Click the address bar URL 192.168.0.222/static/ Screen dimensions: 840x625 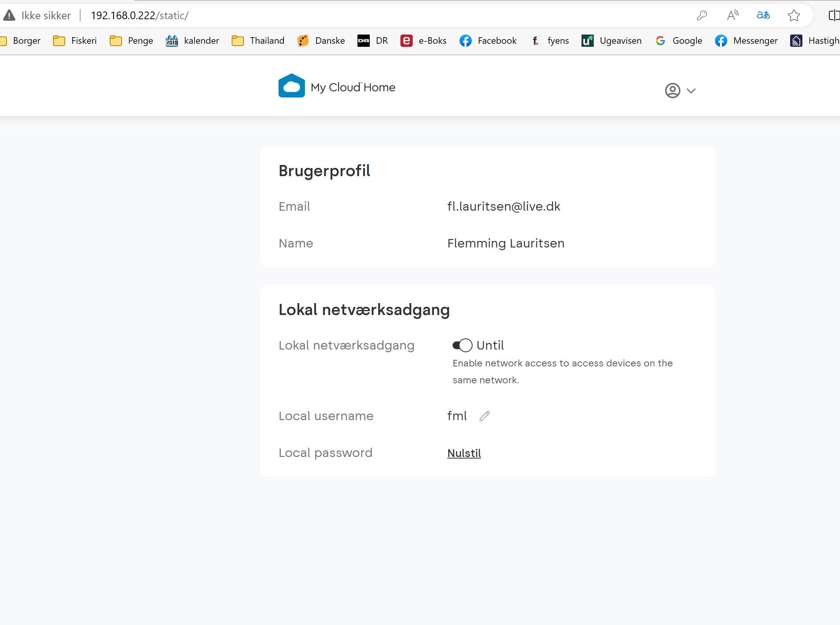pyautogui.click(x=140, y=15)
